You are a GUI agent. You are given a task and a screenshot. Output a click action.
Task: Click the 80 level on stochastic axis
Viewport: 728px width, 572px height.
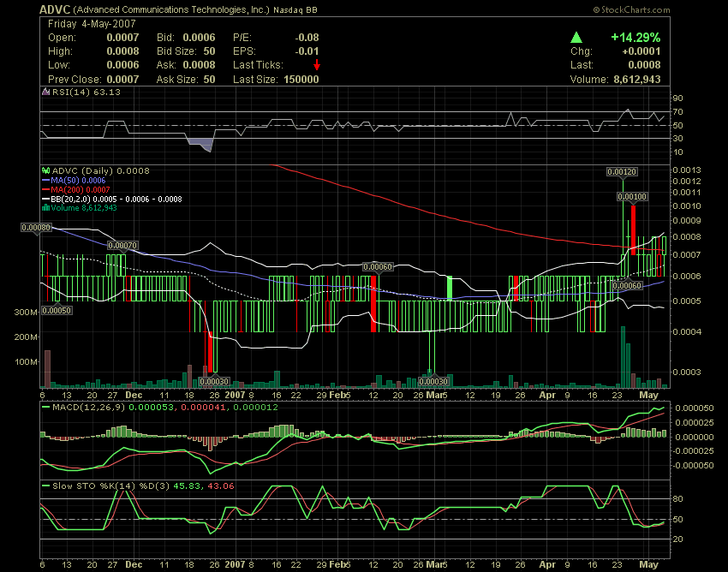pos(677,499)
